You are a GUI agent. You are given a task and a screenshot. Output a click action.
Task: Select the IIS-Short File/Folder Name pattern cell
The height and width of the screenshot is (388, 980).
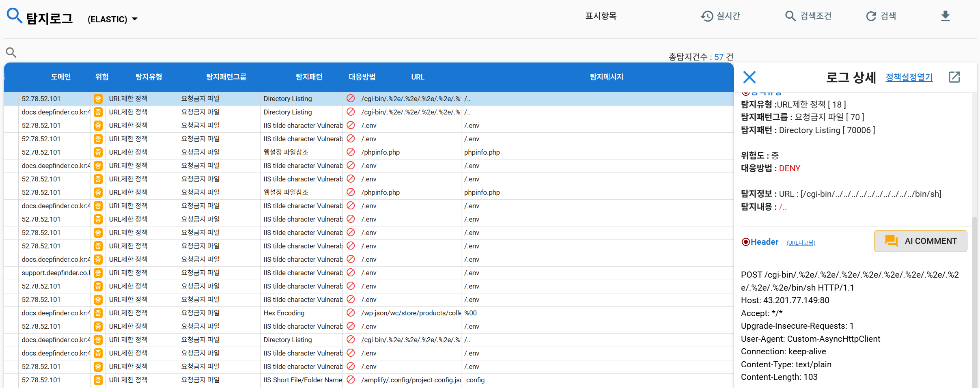pyautogui.click(x=302, y=380)
